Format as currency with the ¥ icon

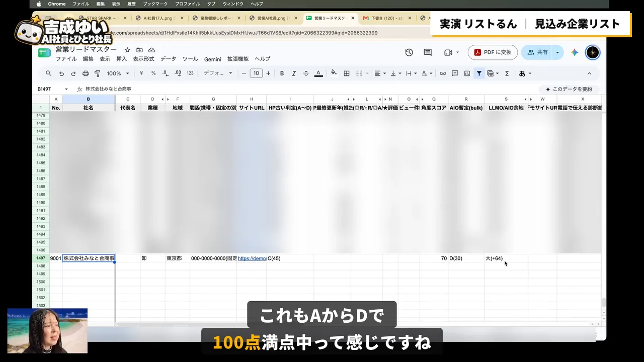(x=141, y=73)
